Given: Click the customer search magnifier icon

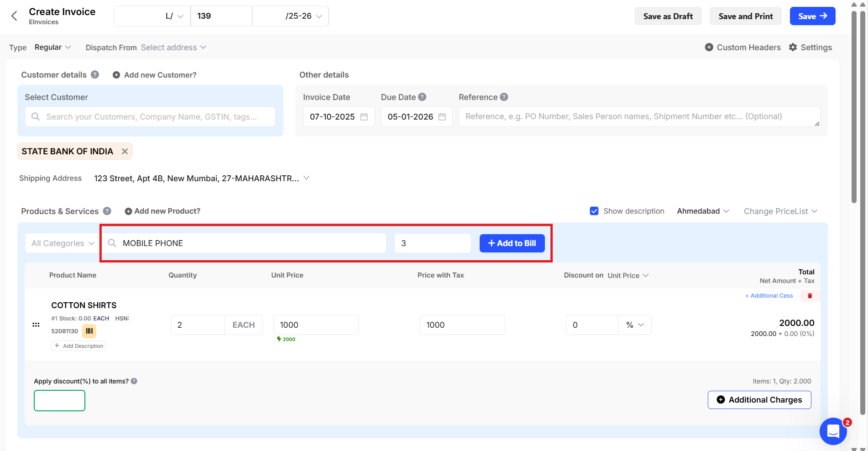Looking at the screenshot, I should tap(36, 117).
